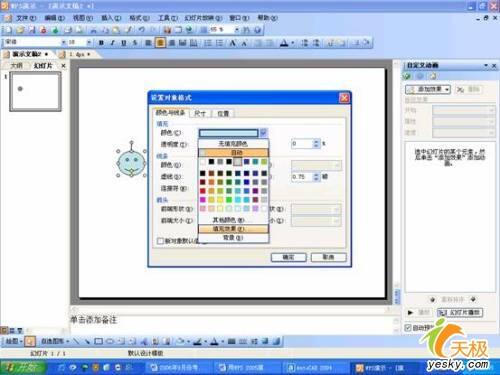500x375 pixels.
Task: Open the AutoShapes dropdown menu
Action: [x=55, y=341]
